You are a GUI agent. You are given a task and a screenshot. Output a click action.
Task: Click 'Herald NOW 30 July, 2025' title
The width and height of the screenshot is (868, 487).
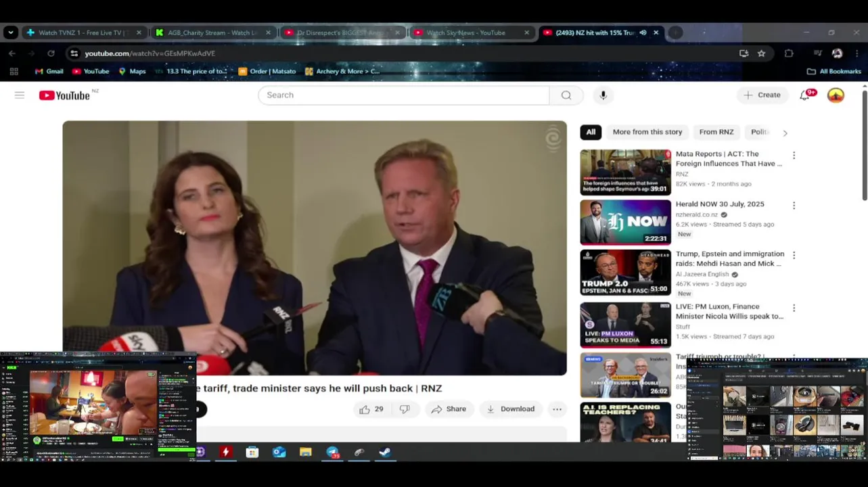point(720,204)
